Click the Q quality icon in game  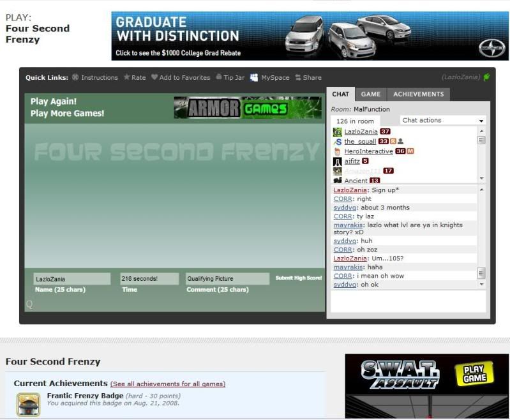[29, 304]
